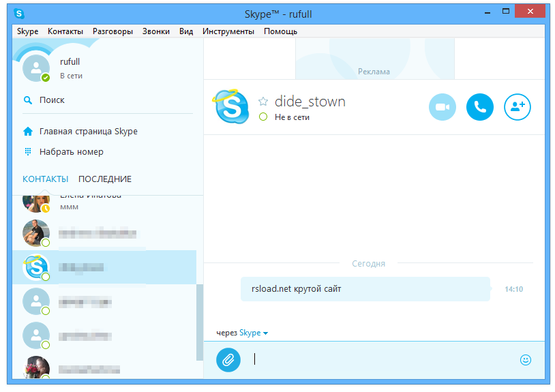The width and height of the screenshot is (555, 392).
Task: Open the Контакты menu
Action: (65, 31)
